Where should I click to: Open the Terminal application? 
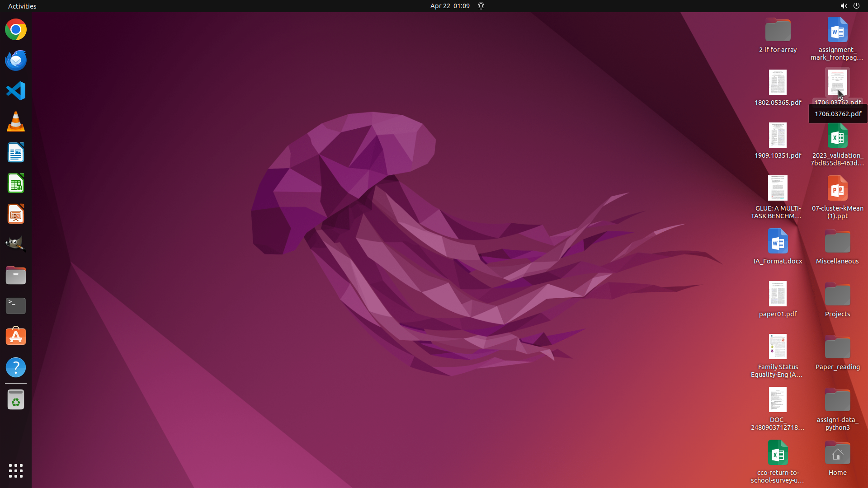[x=16, y=306]
